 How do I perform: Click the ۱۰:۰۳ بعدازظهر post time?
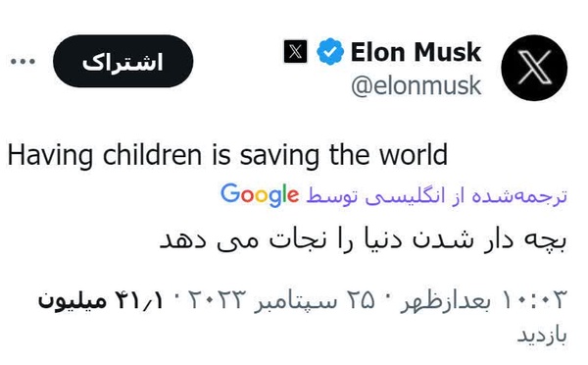point(483,301)
